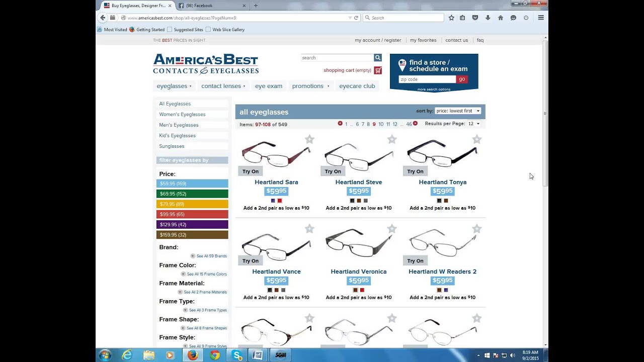Viewport: 644px width, 362px height.
Task: Select red color swatch for Heartland Sara
Action: click(280, 201)
